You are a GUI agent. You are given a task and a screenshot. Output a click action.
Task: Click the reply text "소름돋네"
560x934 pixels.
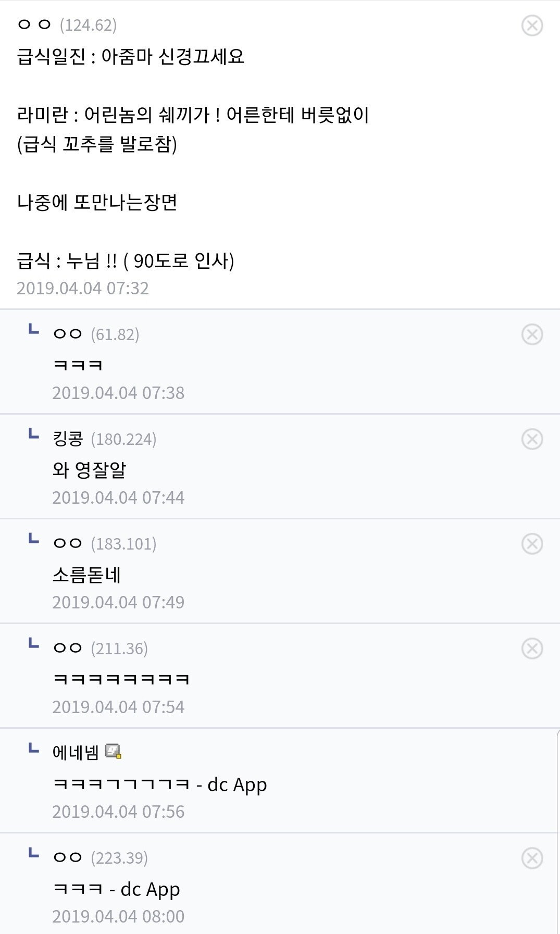point(86,575)
